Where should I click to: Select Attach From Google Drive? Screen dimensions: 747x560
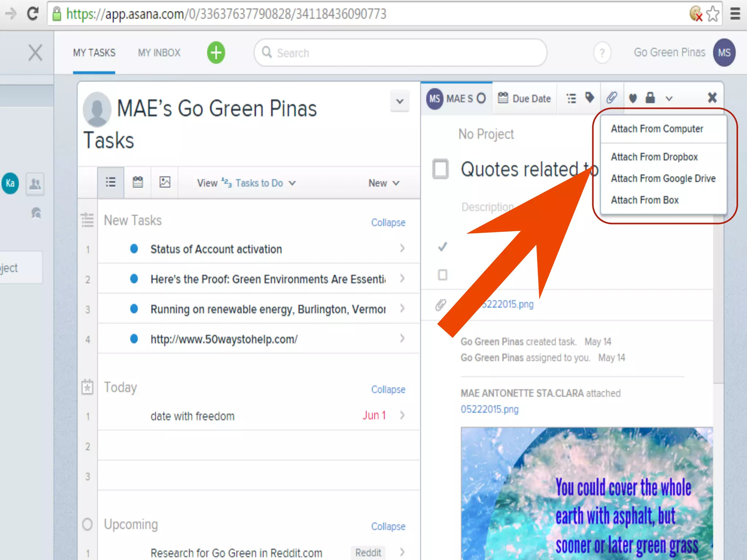click(x=663, y=179)
